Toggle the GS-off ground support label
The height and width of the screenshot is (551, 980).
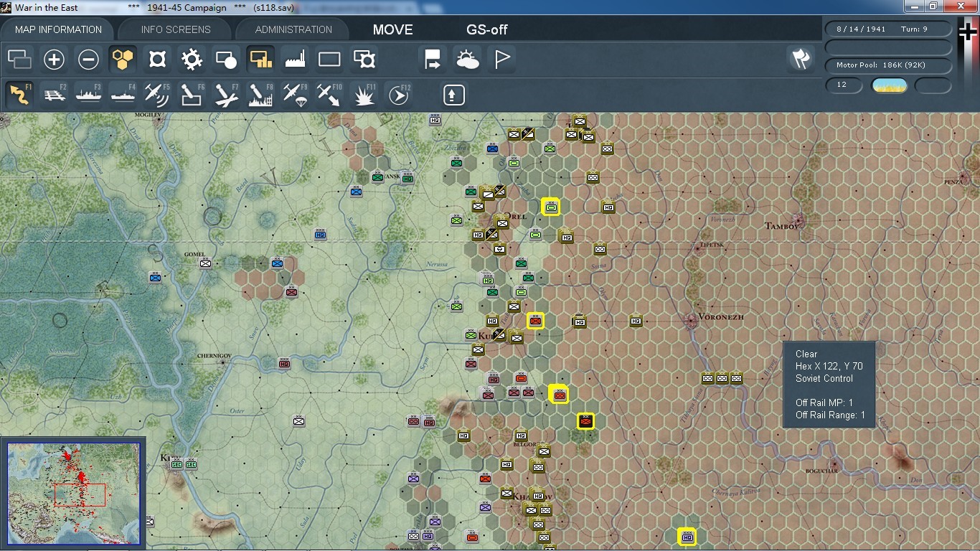[487, 29]
